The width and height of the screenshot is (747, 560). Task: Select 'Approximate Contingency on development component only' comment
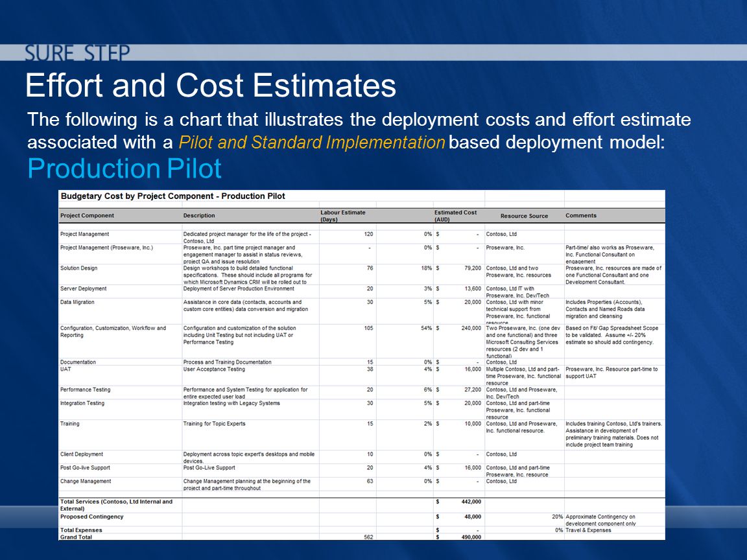(x=600, y=520)
